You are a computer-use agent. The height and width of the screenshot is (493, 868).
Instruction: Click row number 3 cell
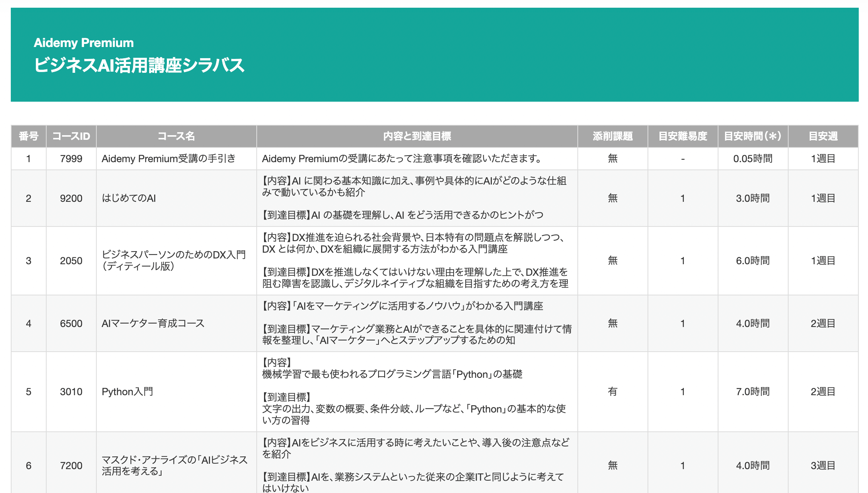29,261
